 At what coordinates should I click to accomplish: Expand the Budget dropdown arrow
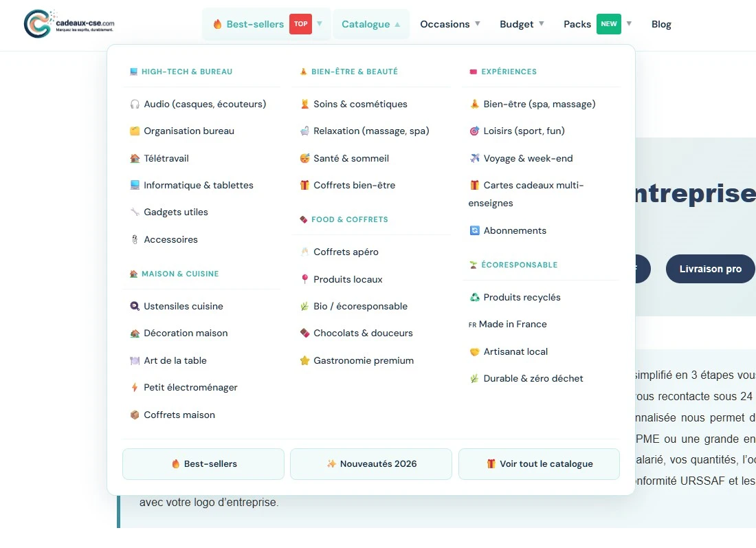542,23
